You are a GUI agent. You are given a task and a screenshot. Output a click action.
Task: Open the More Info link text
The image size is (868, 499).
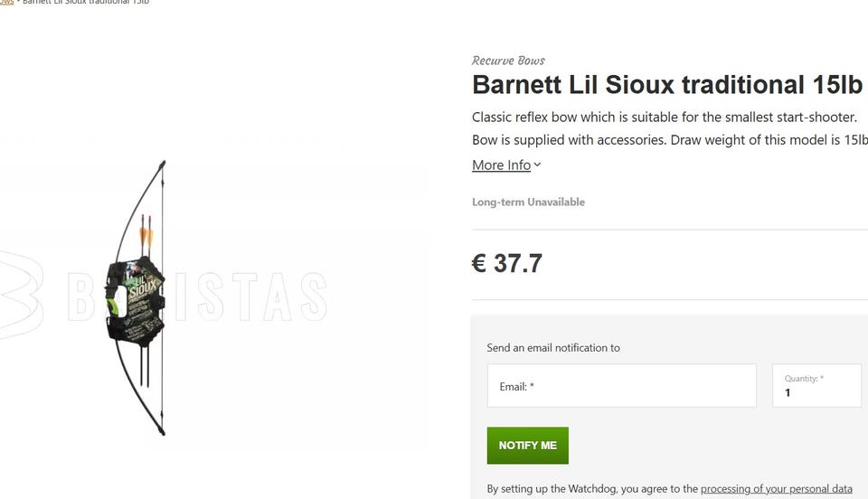click(501, 165)
